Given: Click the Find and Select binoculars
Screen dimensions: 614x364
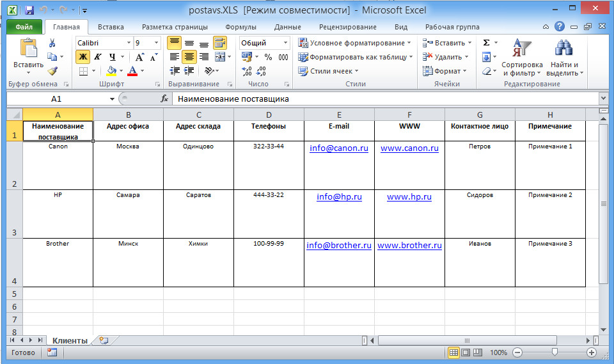Looking at the screenshot, I should 563,58.
